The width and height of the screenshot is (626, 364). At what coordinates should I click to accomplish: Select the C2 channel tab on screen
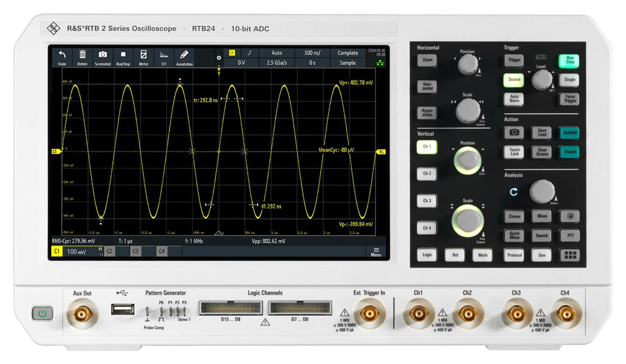point(109,251)
